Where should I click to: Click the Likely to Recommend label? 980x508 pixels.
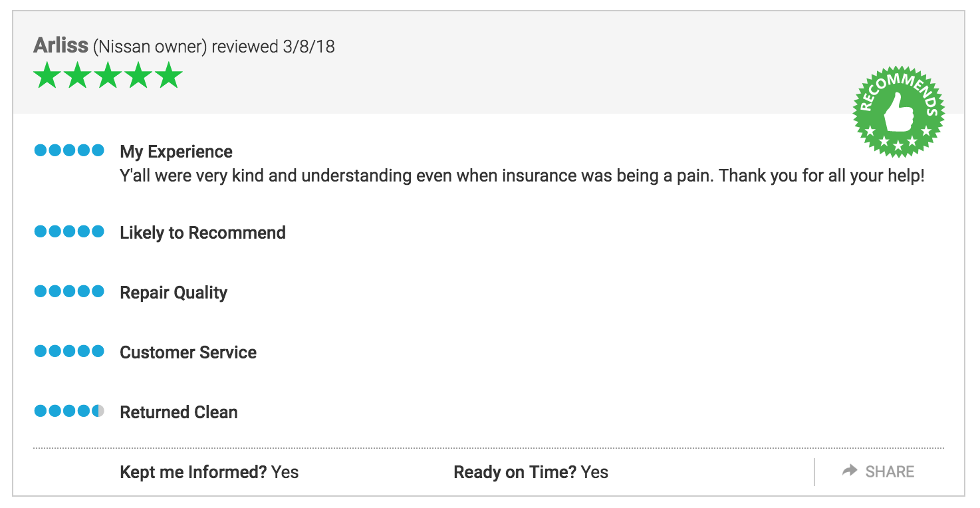click(203, 233)
